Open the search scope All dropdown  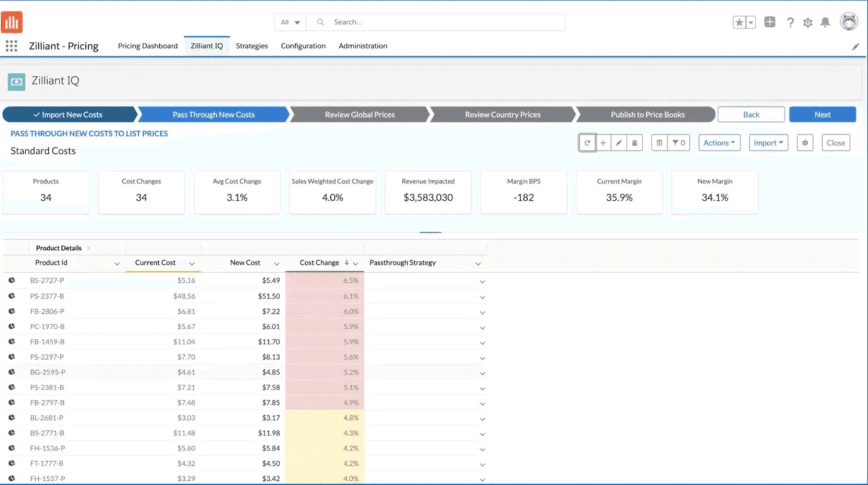290,22
